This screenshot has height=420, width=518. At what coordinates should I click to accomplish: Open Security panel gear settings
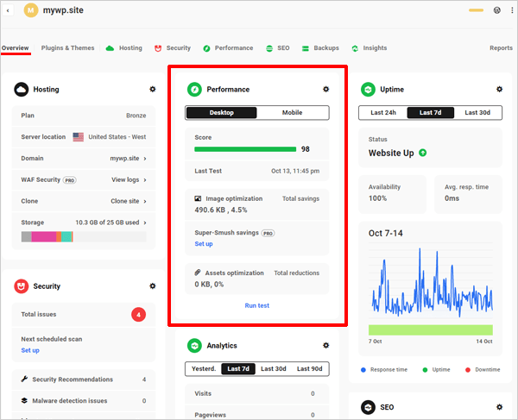(153, 285)
